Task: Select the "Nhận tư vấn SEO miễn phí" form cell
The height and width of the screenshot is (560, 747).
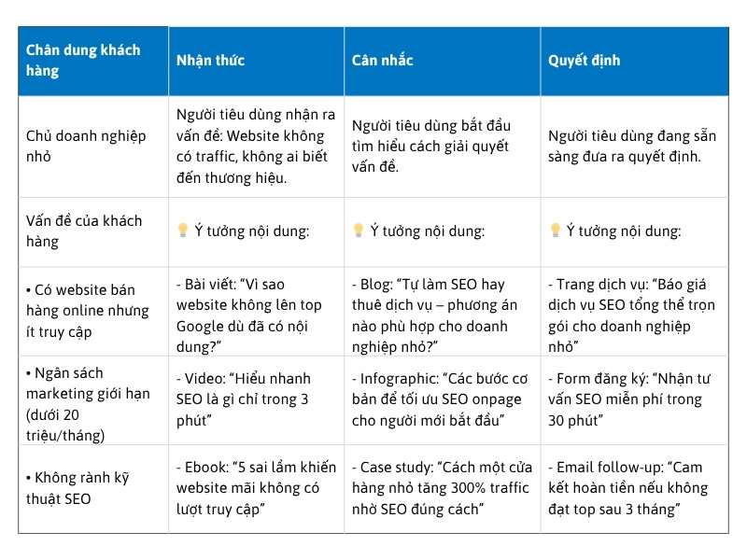Action: coord(634,399)
